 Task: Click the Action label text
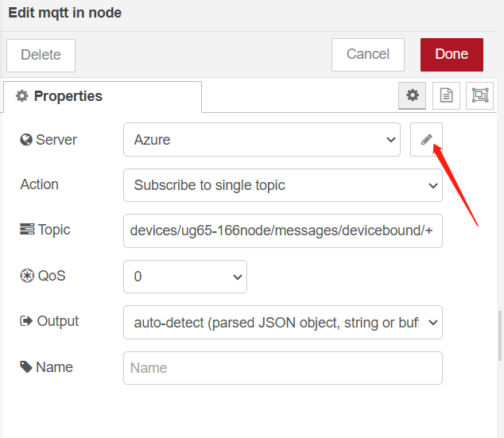coord(39,184)
